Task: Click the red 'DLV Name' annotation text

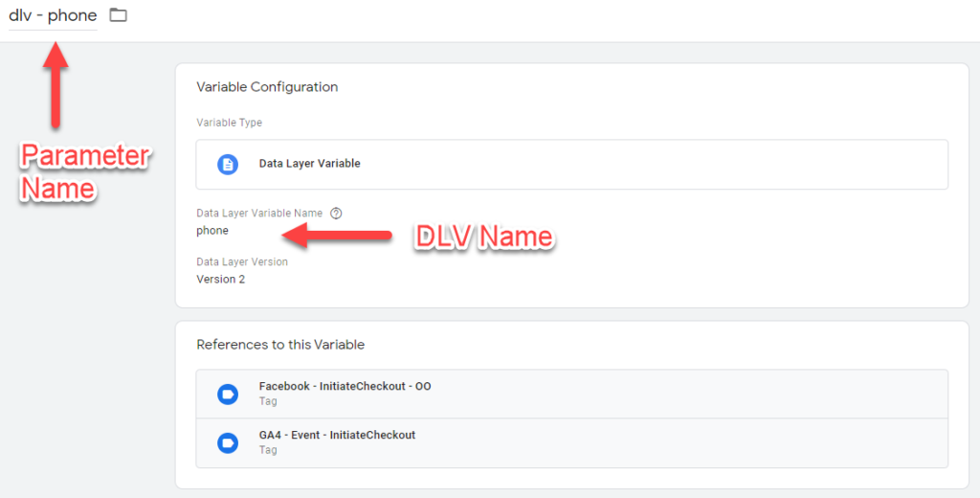Action: (x=483, y=237)
